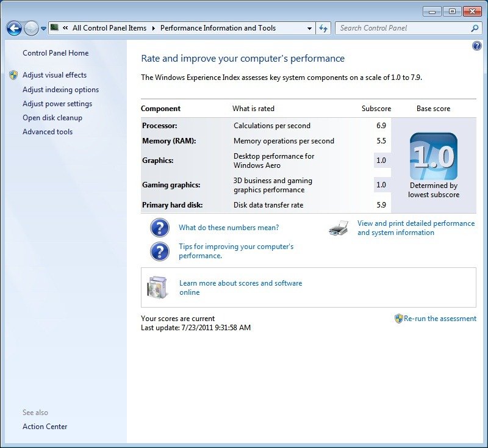
Task: Open Action Center link
Action: [x=45, y=427]
